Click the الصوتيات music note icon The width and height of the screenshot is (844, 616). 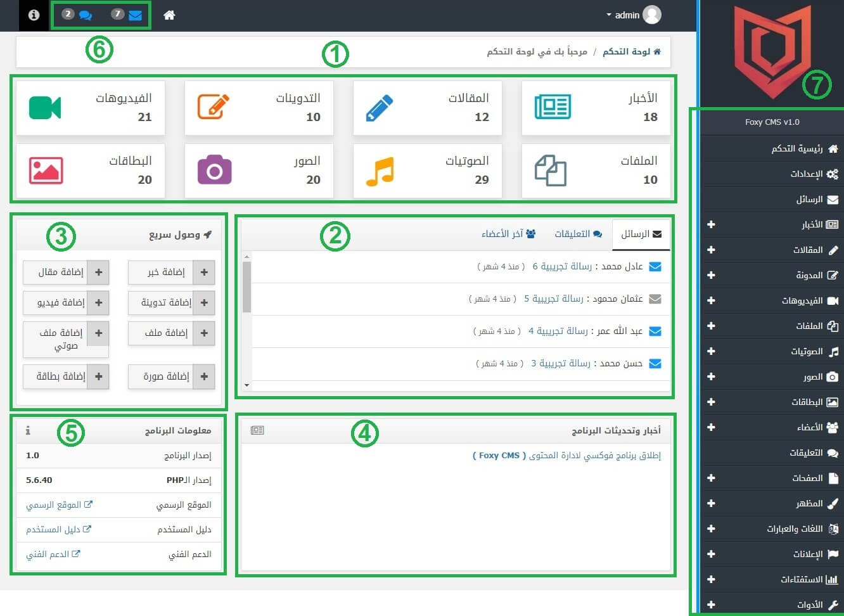[x=380, y=171]
